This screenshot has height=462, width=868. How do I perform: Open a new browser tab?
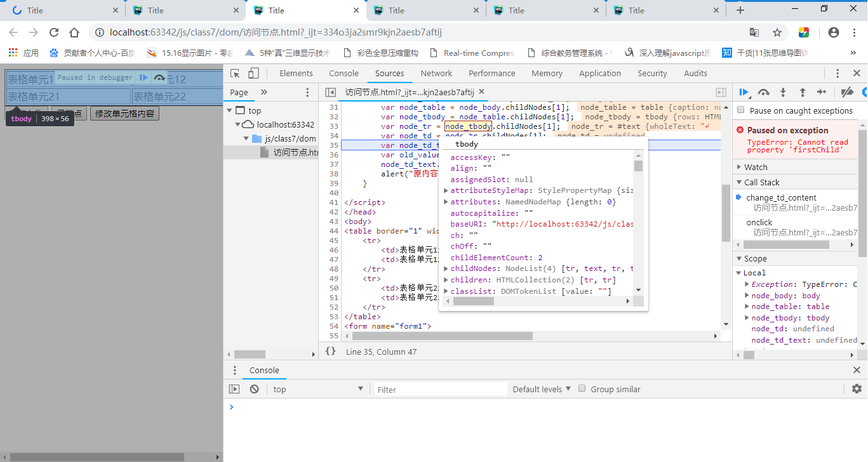740,10
